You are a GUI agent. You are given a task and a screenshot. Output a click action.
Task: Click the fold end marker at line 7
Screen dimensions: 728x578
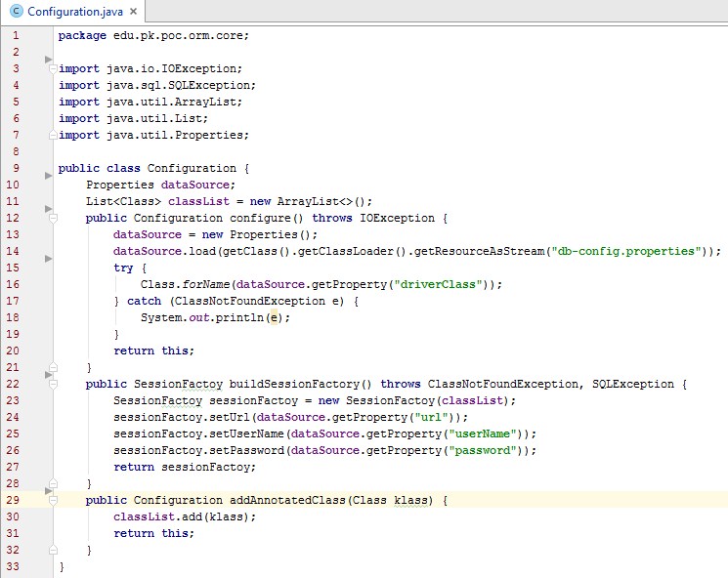(x=53, y=135)
